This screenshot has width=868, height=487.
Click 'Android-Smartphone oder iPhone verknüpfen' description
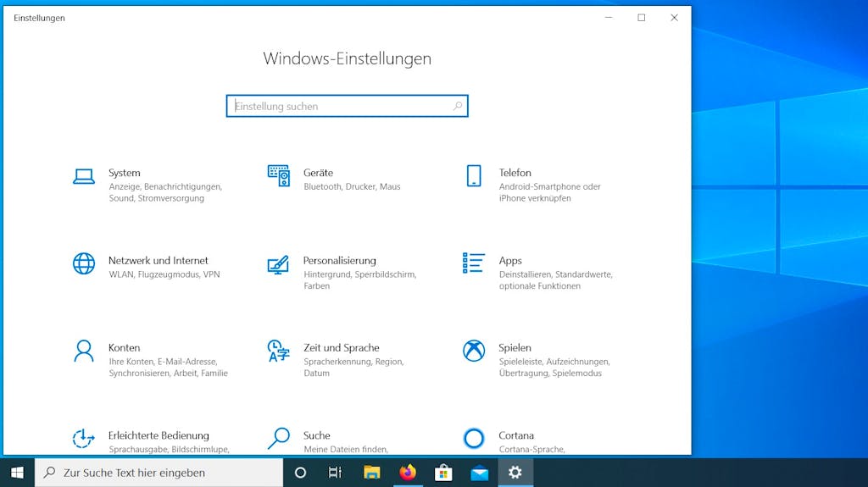point(549,192)
